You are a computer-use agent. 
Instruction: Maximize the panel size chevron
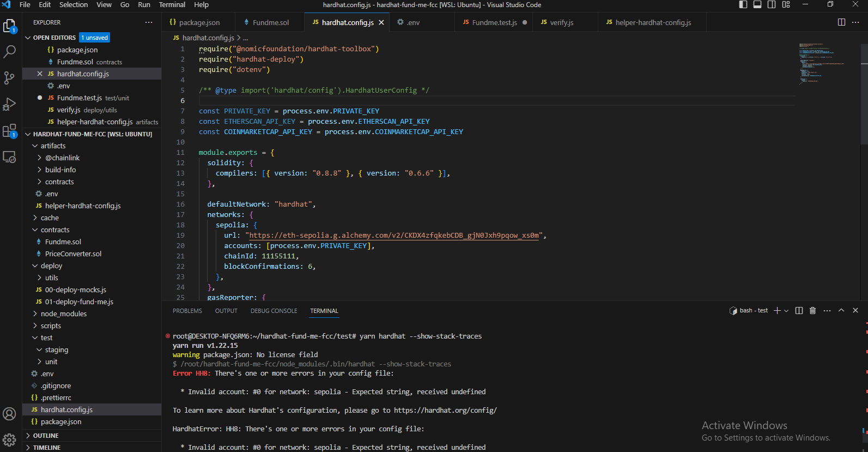pyautogui.click(x=841, y=310)
